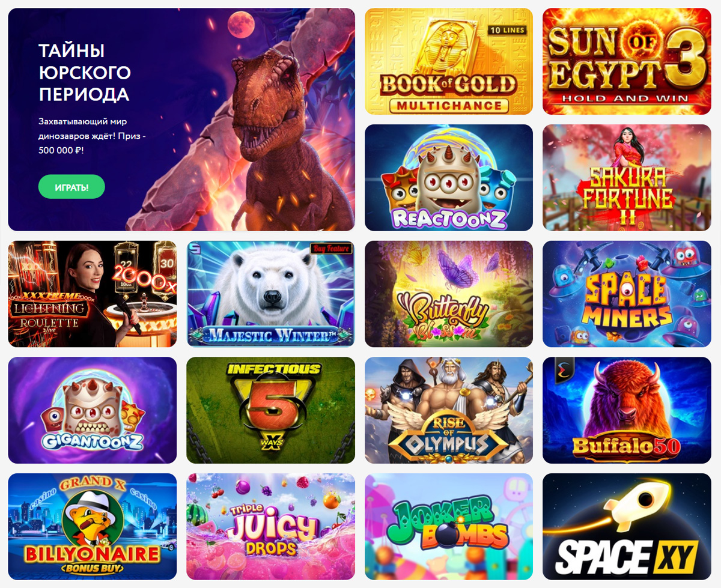Screen dimensions: 721x588
Task: Click the green ИГРАТЬ! button
Action: tap(71, 187)
